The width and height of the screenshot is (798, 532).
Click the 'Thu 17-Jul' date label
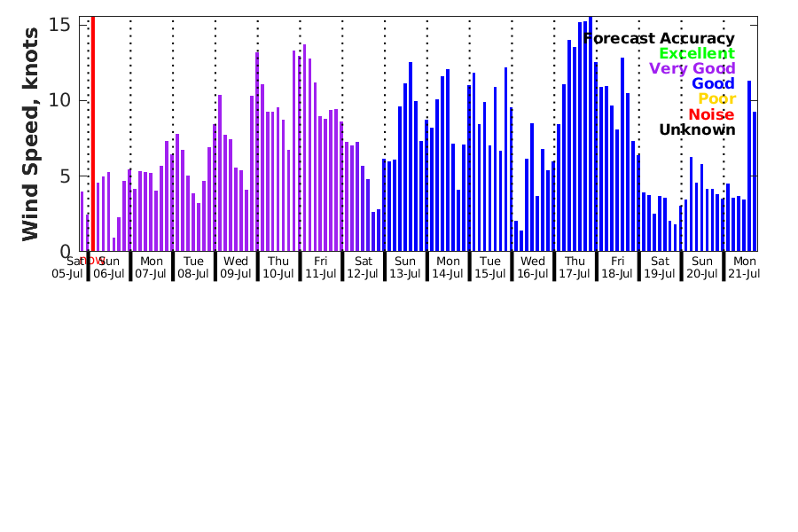click(575, 268)
